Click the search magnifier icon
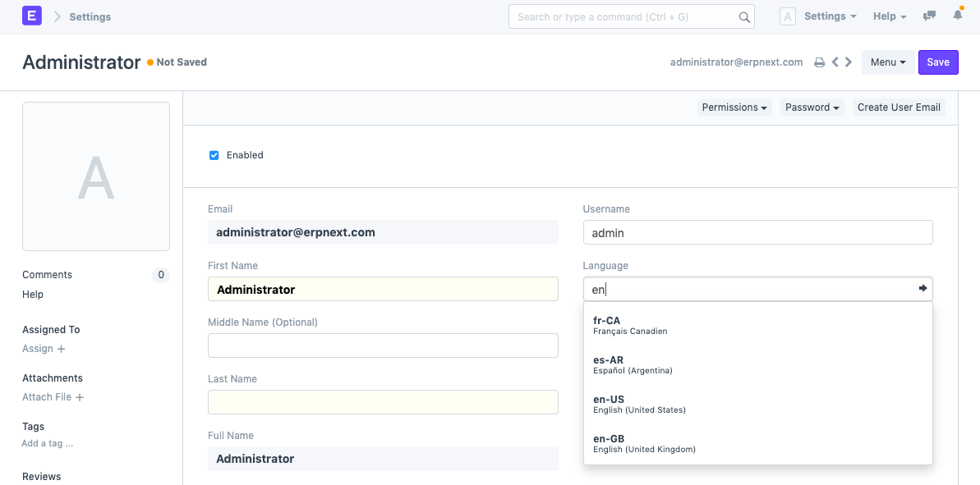Viewport: 980px width, 485px height. click(744, 16)
